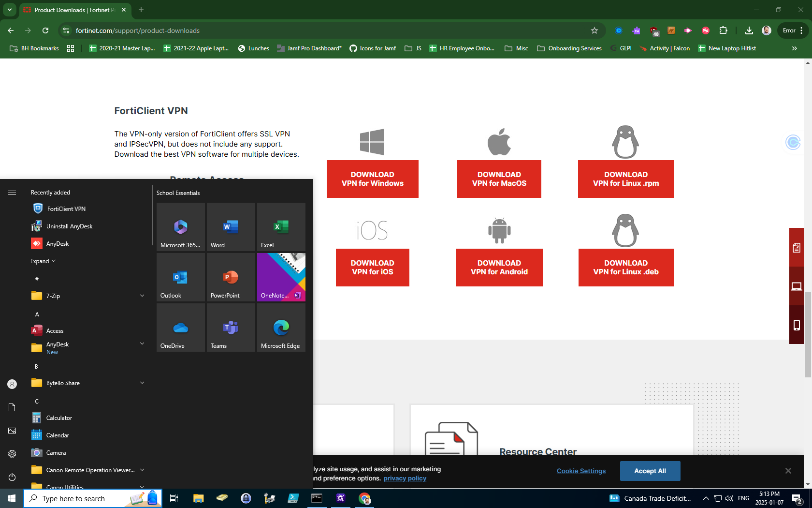Viewport: 812px width, 508px height.
Task: Expand the Recently added list
Action: pyautogui.click(x=43, y=261)
